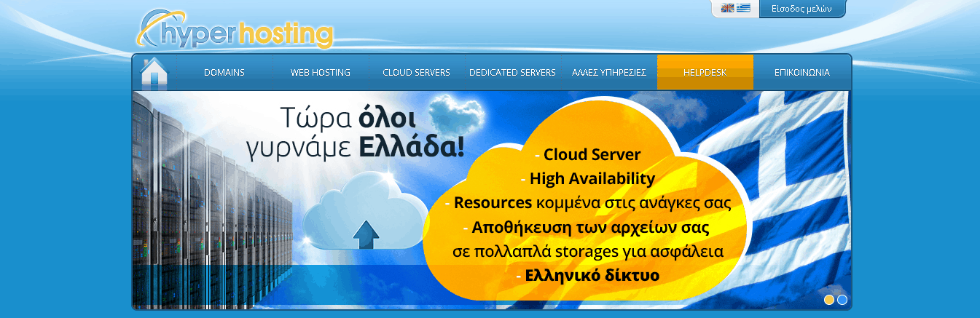
Task: Open the WEB HOSTING menu
Action: point(321,73)
